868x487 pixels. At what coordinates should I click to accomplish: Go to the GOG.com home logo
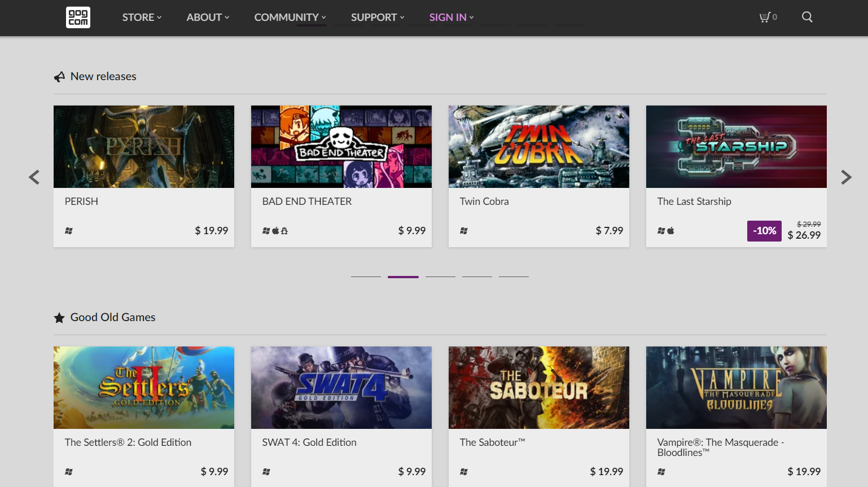78,17
